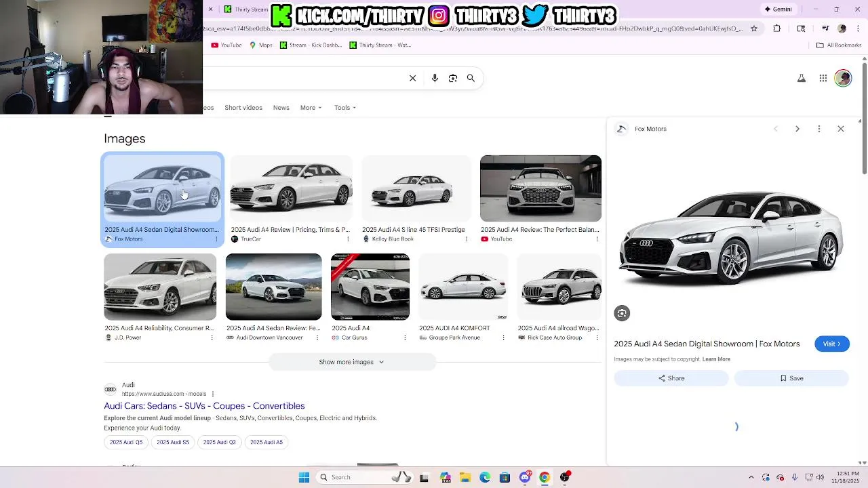Image resolution: width=868 pixels, height=488 pixels.
Task: Open the J.D. Power Audi A4 thumbnail
Action: tap(160, 287)
